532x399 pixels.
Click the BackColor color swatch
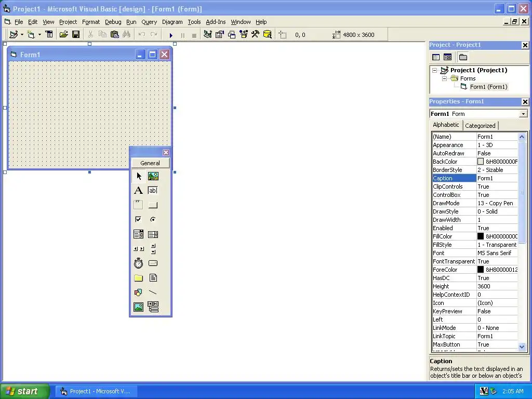point(481,162)
